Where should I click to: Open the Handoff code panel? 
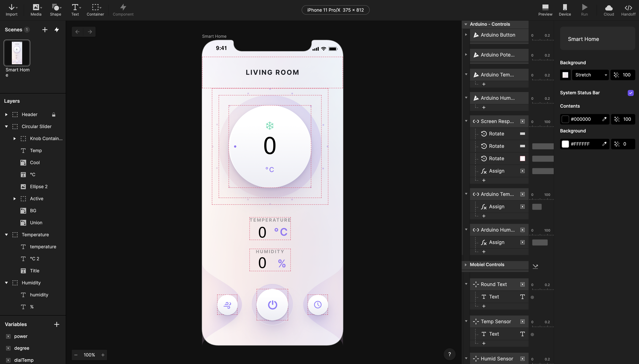click(628, 10)
